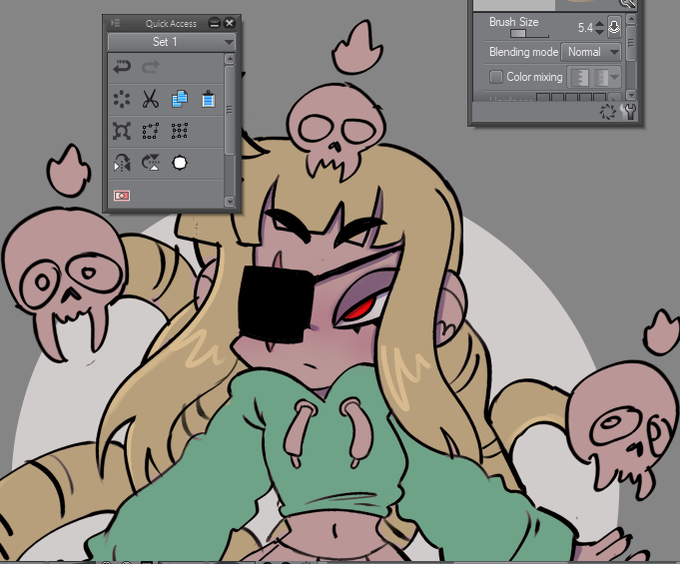Image resolution: width=680 pixels, height=564 pixels.
Task: Click the Mesh Transformation grid icon
Action: (180, 131)
